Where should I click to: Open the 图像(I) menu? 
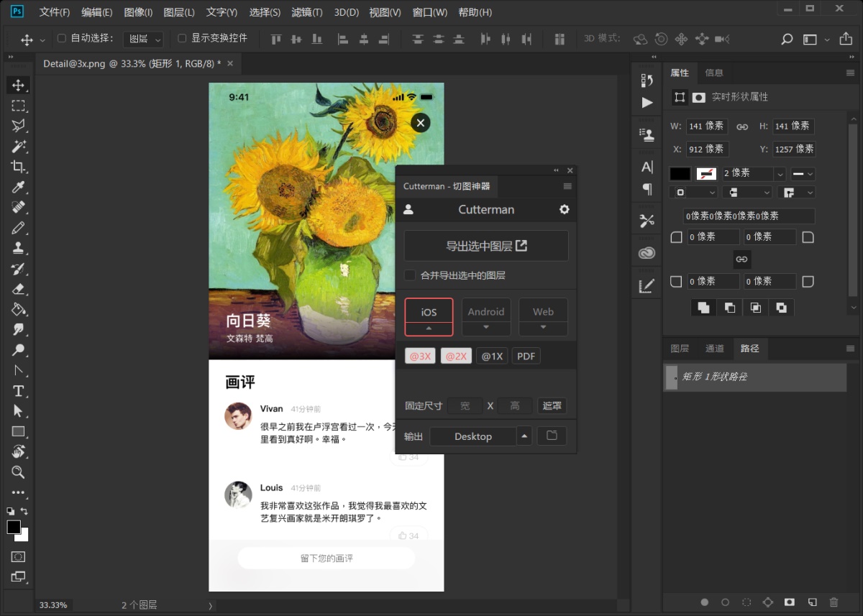(x=138, y=12)
